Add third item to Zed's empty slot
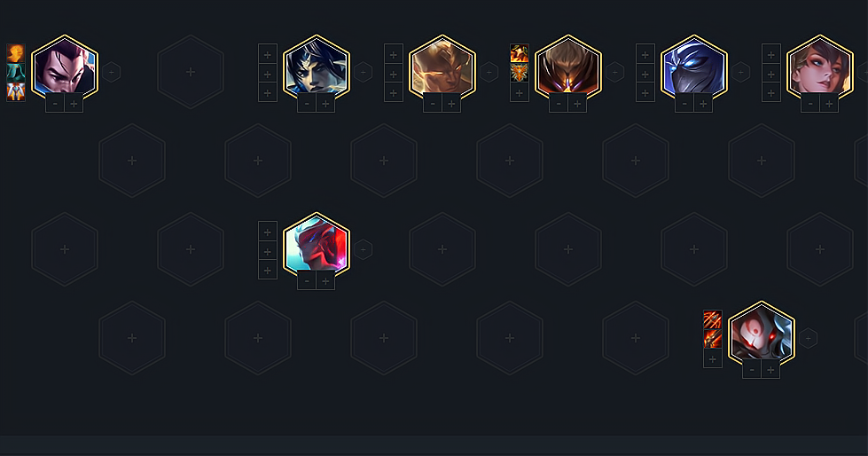This screenshot has height=456, width=868. point(713,359)
